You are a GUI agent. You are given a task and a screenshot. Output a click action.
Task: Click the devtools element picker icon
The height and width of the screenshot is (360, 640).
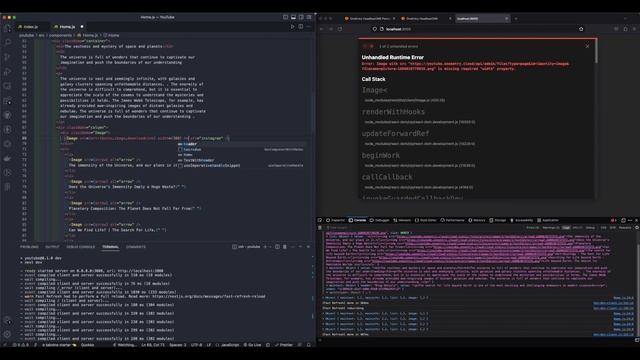320,220
